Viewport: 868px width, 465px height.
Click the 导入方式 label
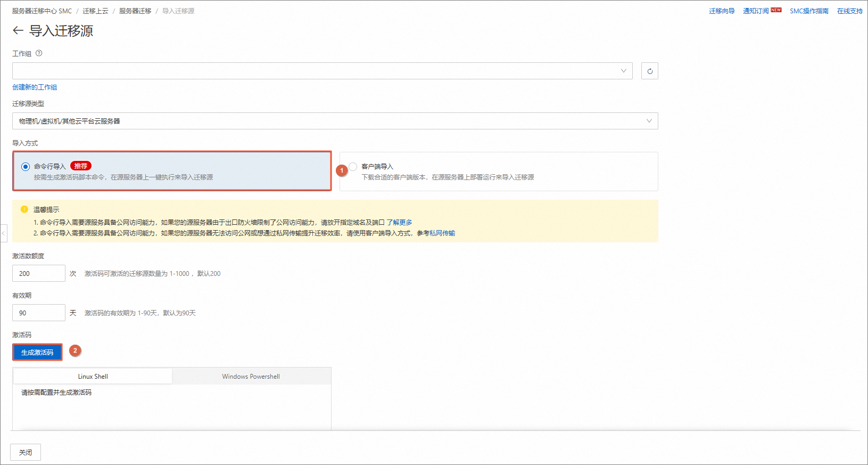(x=25, y=143)
